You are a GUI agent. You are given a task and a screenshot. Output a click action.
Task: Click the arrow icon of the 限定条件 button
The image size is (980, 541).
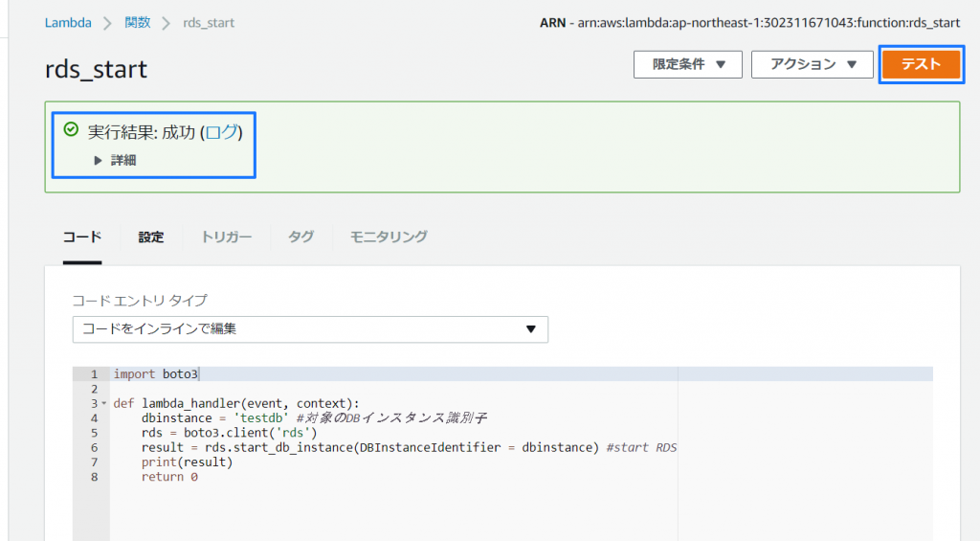tap(721, 64)
